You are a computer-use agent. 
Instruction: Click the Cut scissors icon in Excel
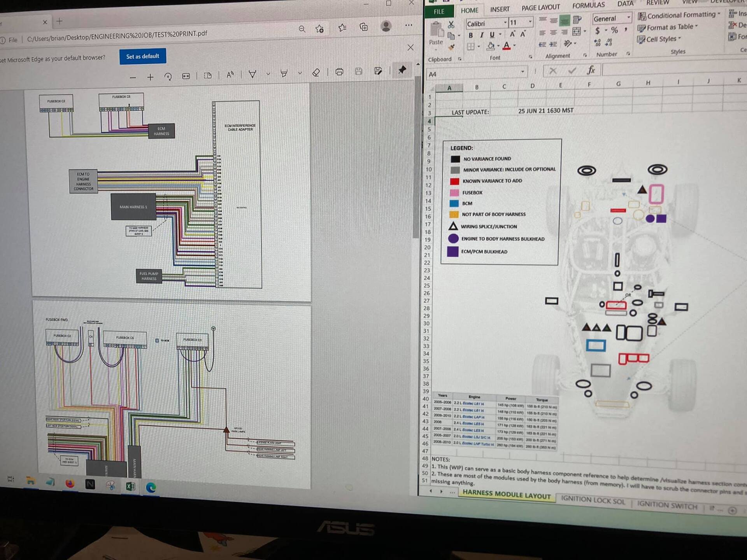pos(451,25)
